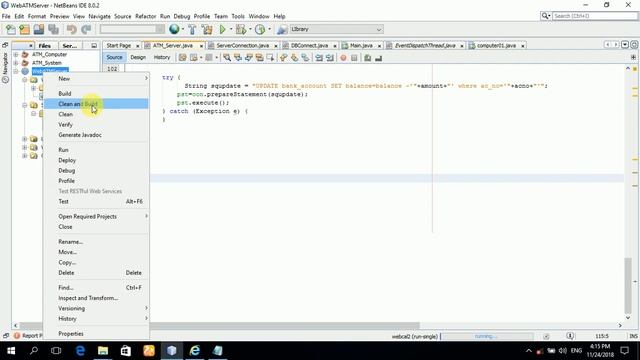Open Microsoft Edge from the taskbar

tap(80, 351)
